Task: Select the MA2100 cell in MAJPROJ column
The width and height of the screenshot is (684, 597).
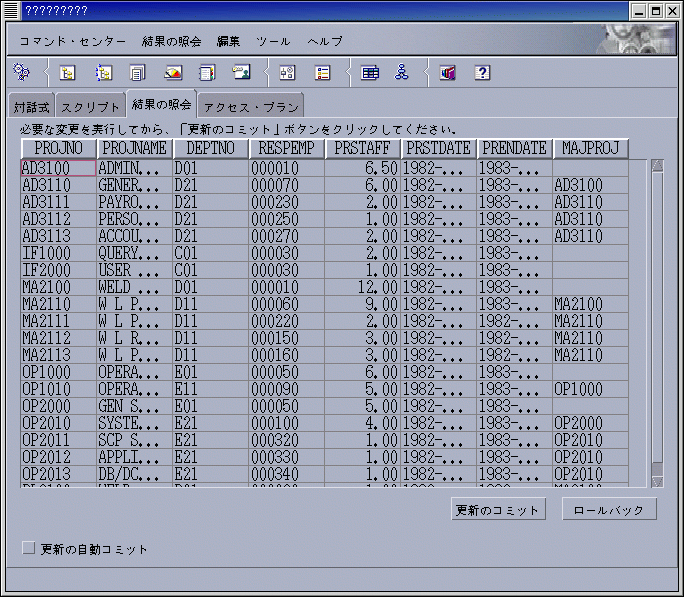Action: [590, 304]
